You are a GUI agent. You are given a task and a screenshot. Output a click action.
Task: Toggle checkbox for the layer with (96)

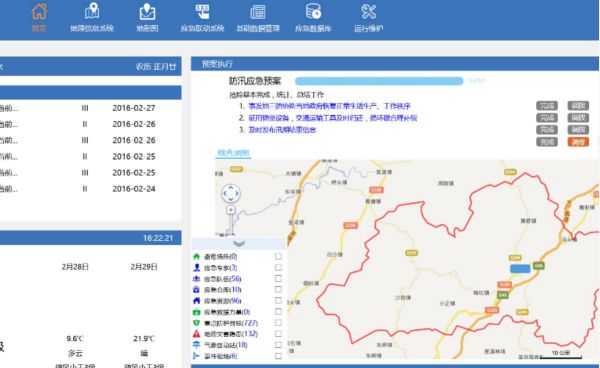(x=278, y=301)
